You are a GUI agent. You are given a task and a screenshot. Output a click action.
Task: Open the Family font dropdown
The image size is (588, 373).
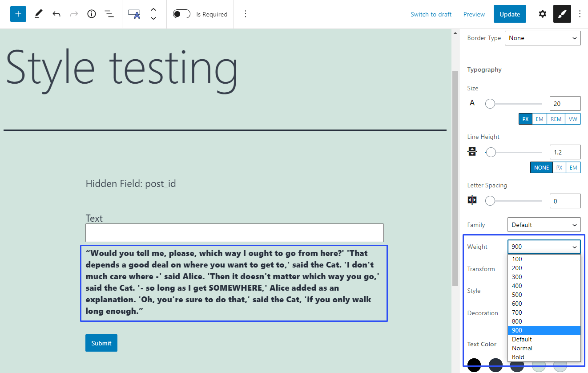tap(544, 225)
